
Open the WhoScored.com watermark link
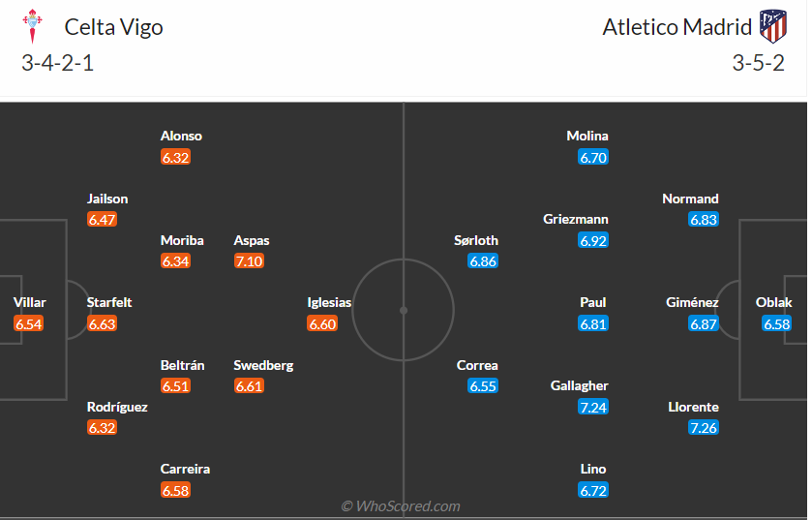(401, 505)
